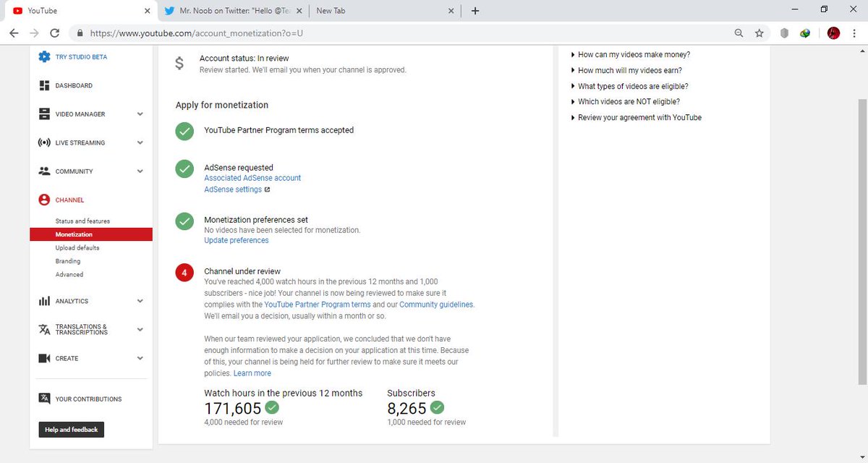Click the red Channel person icon
This screenshot has height=463, width=868.
pos(44,200)
